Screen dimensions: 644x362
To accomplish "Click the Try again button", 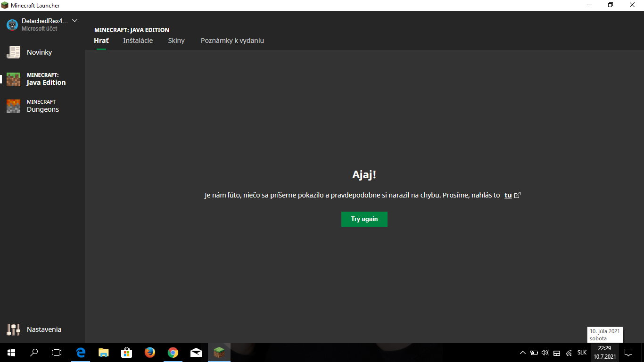I will click(x=364, y=219).
